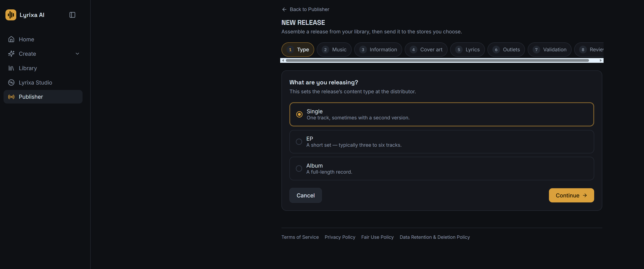
Task: Open the Privacy Policy link
Action: coord(340,237)
